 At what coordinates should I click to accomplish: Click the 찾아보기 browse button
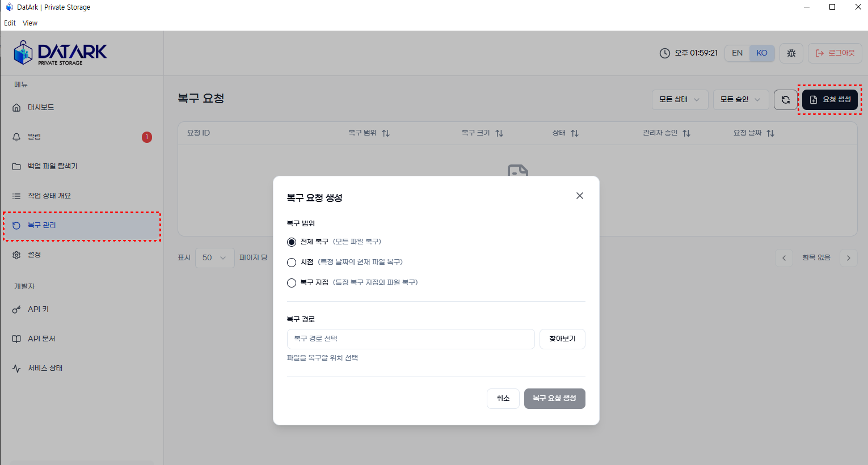pos(562,339)
